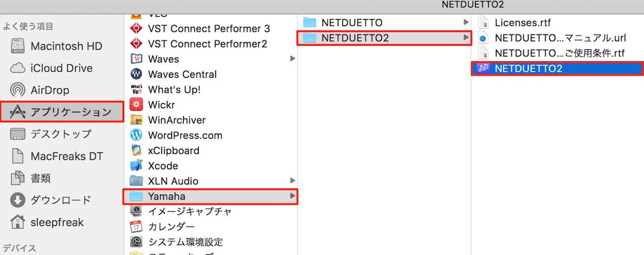
Task: Click the WinArchiver app icon
Action: [x=136, y=120]
